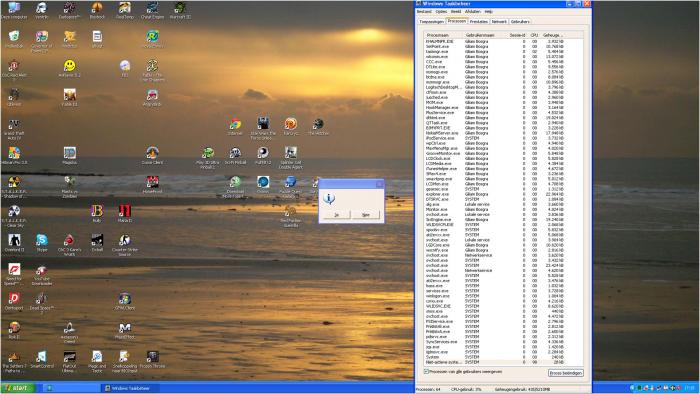Open the Deze computer icon
Viewport: 700px width, 394px height.
pos(14,10)
